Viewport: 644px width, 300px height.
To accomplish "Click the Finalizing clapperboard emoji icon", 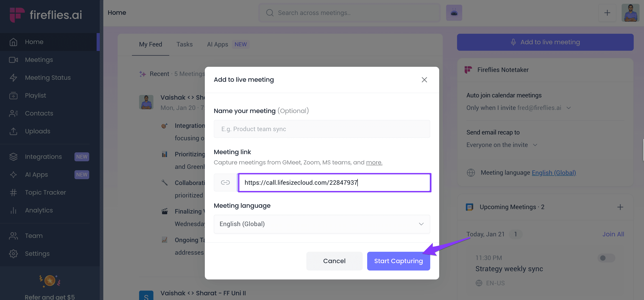I will (x=164, y=211).
